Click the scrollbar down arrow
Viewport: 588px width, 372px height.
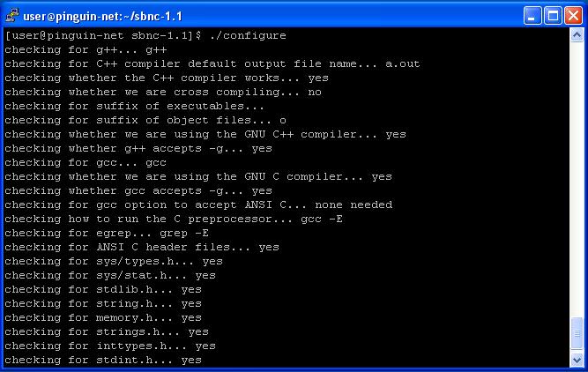[577, 360]
